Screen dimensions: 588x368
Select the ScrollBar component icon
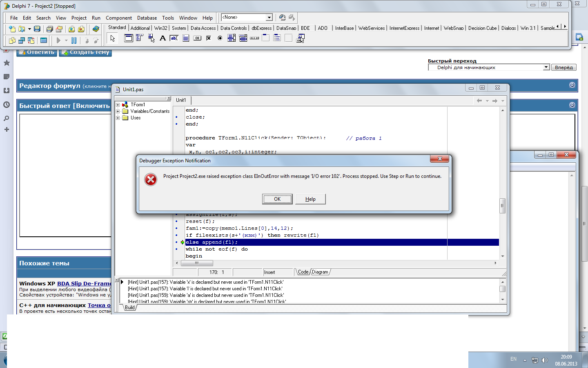pos(254,38)
